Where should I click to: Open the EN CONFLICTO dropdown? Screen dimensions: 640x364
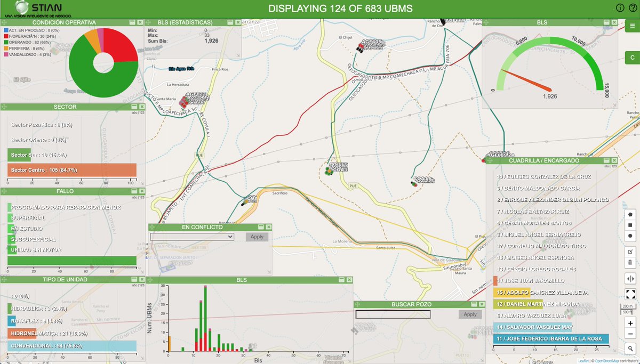[192, 237]
